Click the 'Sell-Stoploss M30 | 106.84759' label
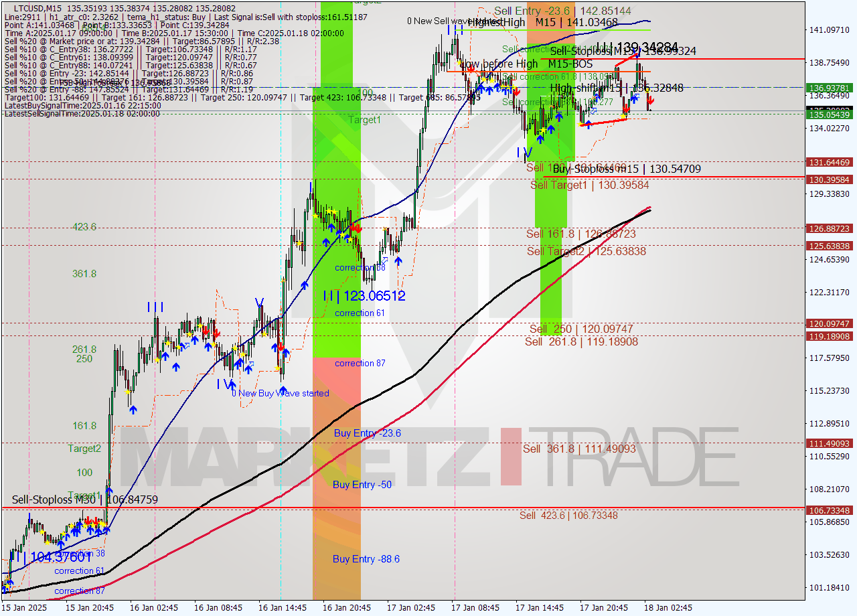The image size is (857, 616). click(85, 499)
